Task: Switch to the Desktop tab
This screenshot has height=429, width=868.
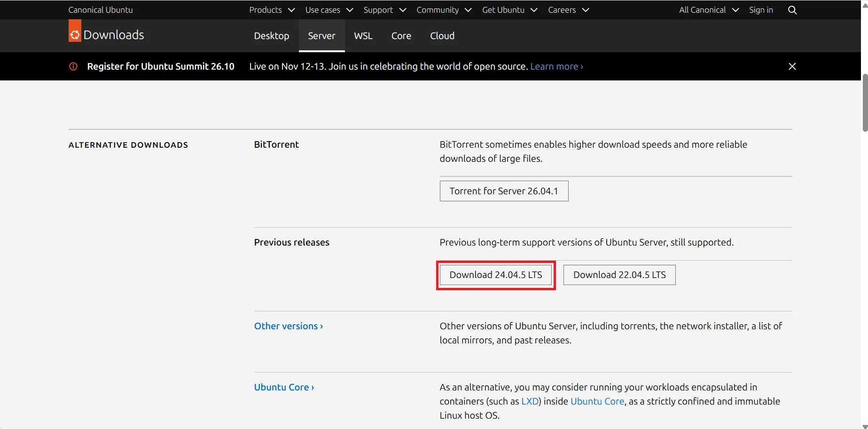Action: (272, 36)
